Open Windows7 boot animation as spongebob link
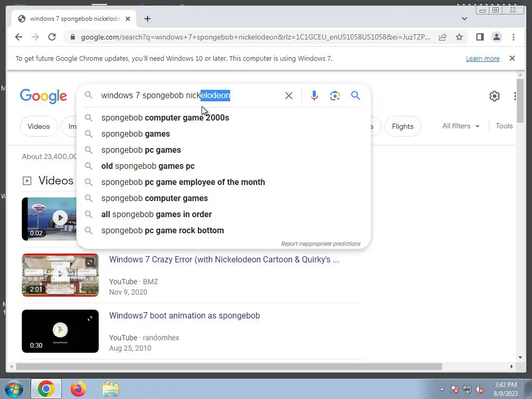Screen dimensions: 532x399 (x=184, y=315)
